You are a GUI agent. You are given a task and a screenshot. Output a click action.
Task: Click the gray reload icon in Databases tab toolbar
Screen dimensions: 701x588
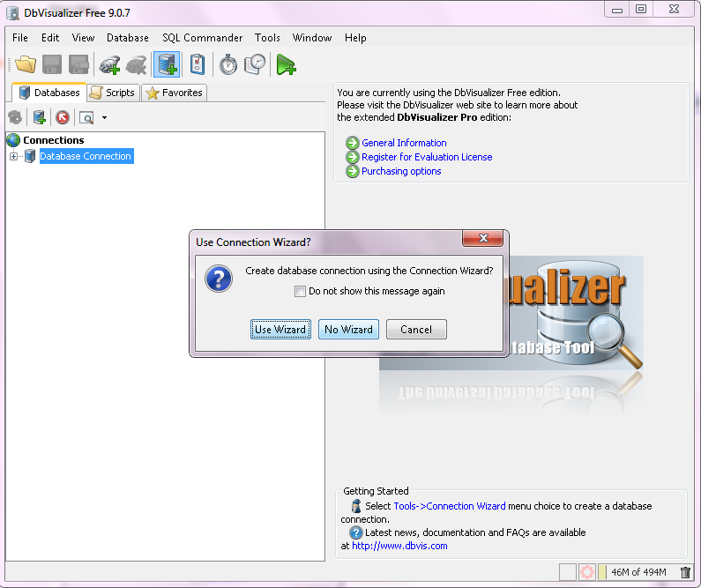click(x=15, y=117)
